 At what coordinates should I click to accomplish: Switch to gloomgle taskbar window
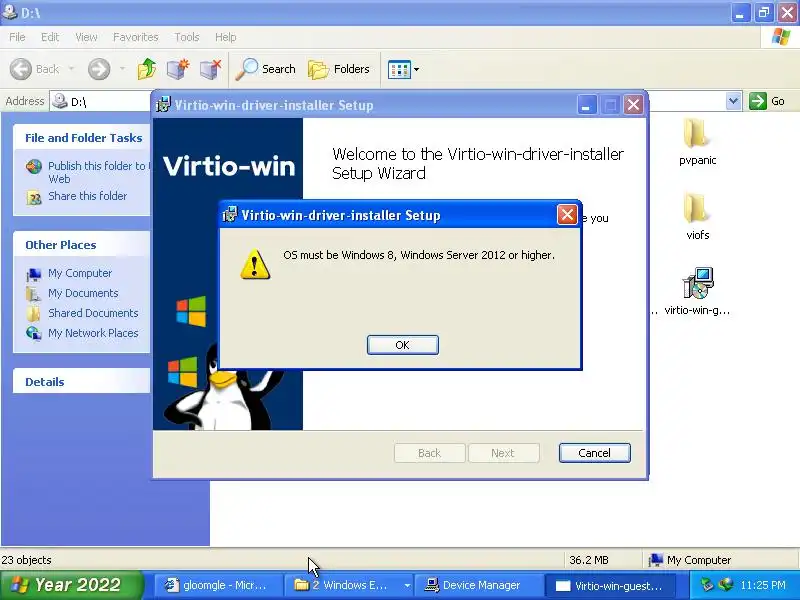(x=218, y=585)
